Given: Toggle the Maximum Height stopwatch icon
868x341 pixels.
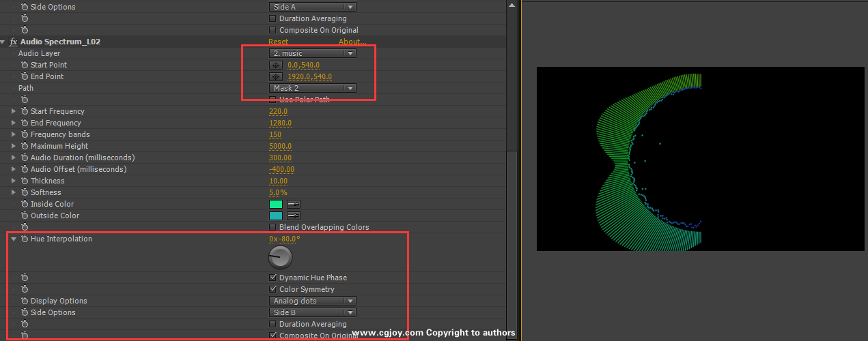Looking at the screenshot, I should [25, 146].
